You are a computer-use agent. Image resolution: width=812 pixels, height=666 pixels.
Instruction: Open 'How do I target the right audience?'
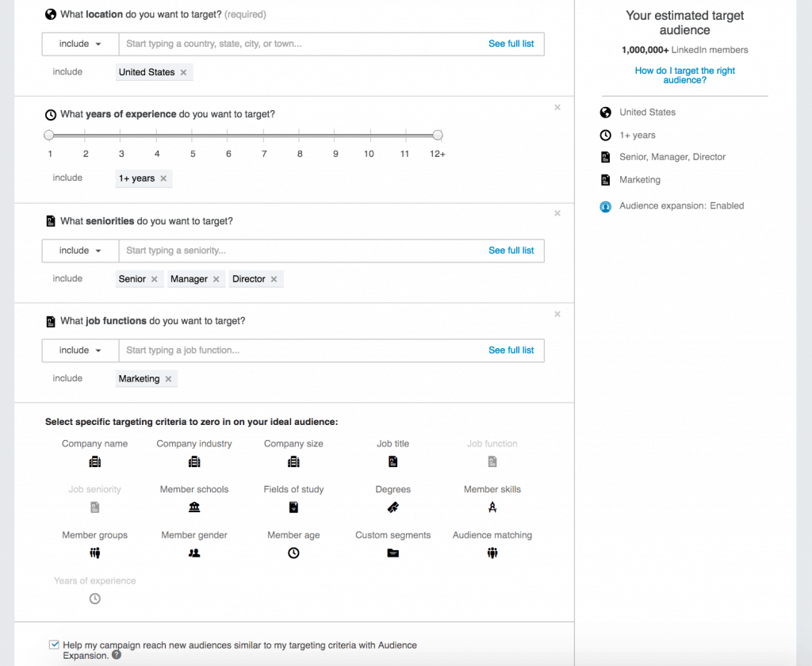684,75
